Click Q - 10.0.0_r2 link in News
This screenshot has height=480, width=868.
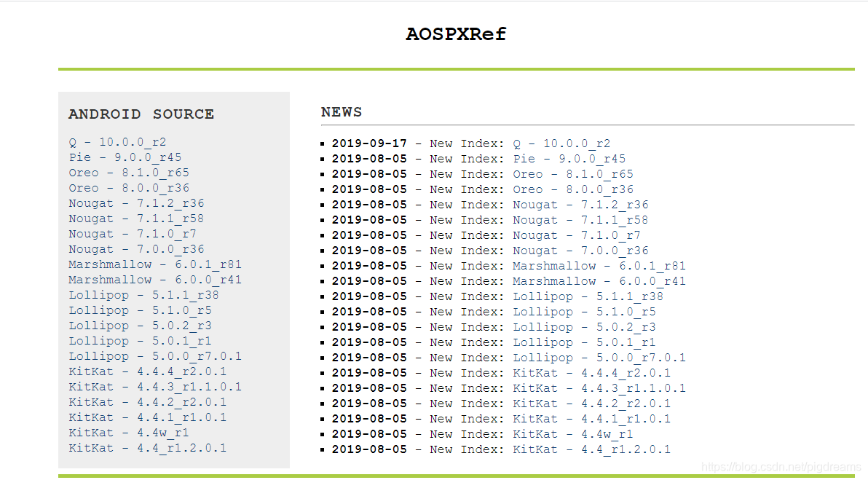(561, 144)
